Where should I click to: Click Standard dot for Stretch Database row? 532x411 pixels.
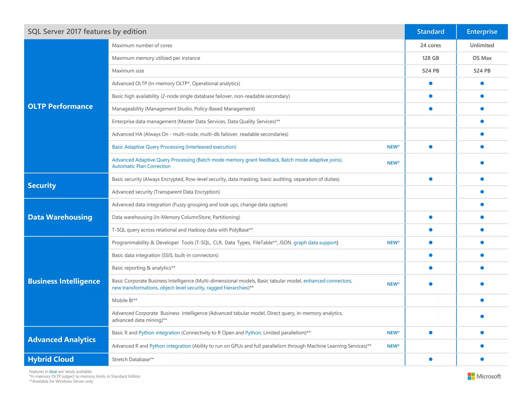pos(430,359)
